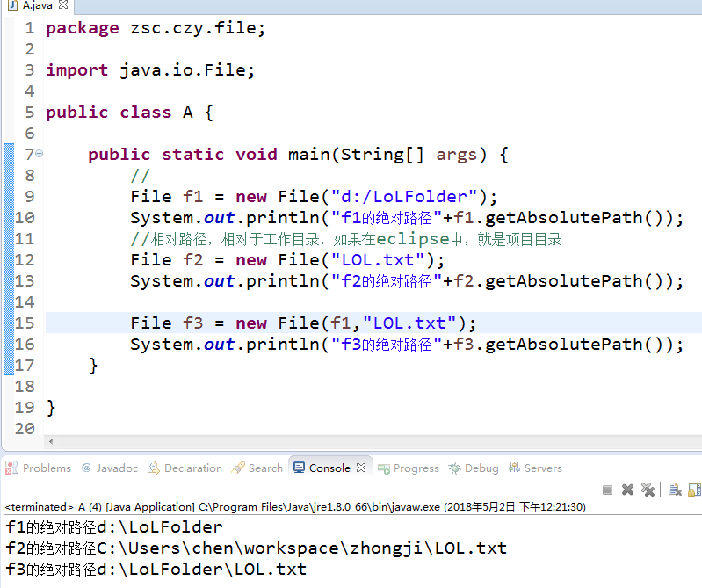702x588 pixels.
Task: Click the 'package zsc.czy.file;' code line
Action: tap(156, 28)
